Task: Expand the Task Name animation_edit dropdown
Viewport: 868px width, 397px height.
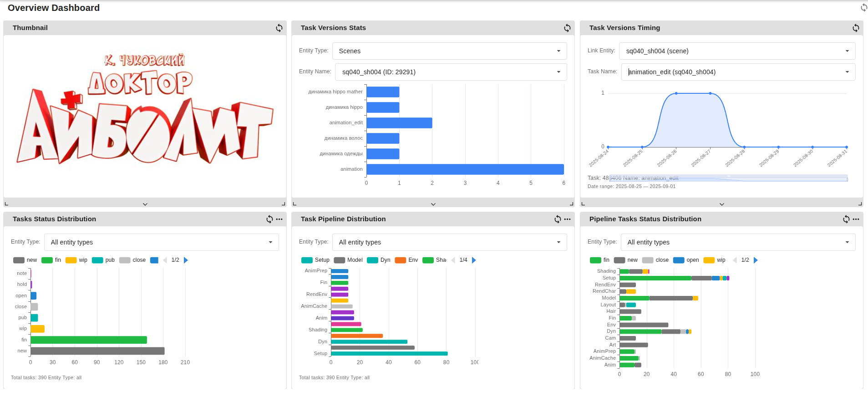Action: [738, 72]
